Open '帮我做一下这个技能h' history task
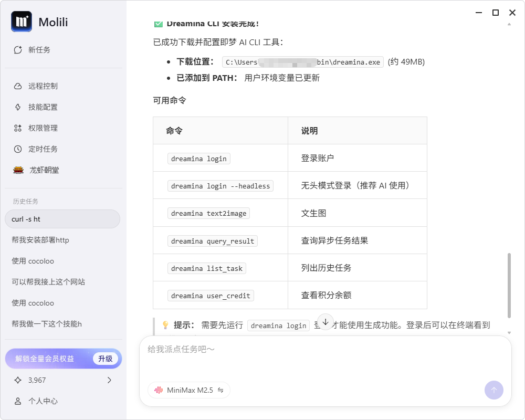Image resolution: width=525 pixels, height=420 pixels. (47, 324)
